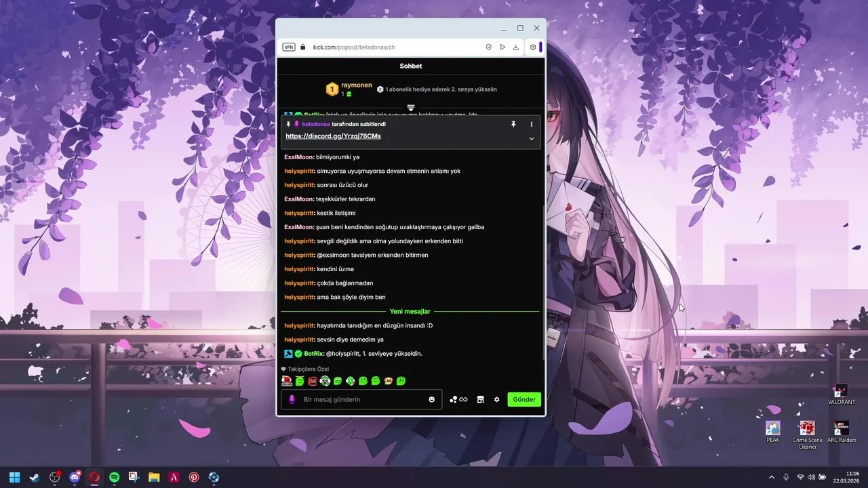Open the Kick shop storefront icon
Screen dimensions: 868x488
pos(480,399)
